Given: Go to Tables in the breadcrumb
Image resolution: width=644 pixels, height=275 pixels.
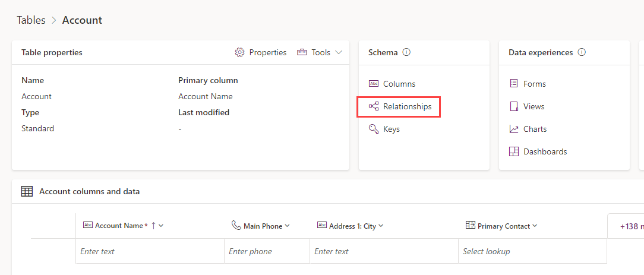Looking at the screenshot, I should (31, 20).
